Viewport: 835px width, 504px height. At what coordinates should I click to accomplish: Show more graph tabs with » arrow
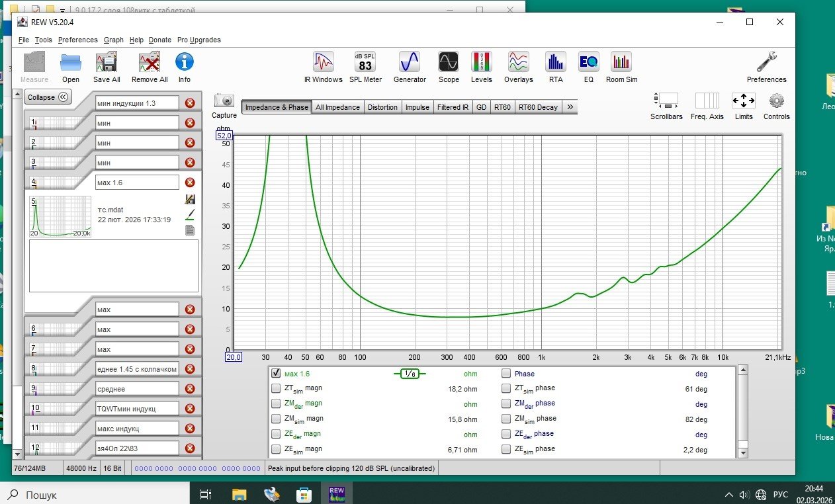[570, 107]
